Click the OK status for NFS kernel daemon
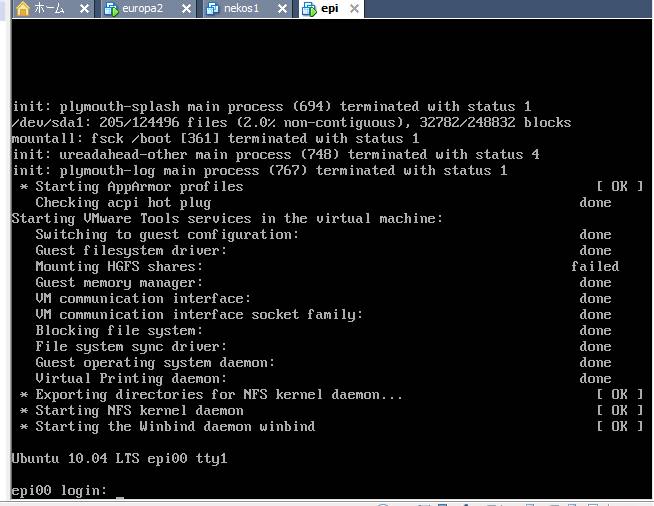Screen dimensions: 654x506 coord(612,411)
